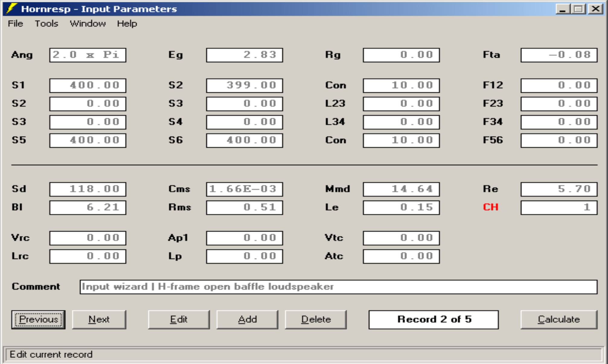Select the Cms field with 1.66E-03
The image size is (608, 364).
point(245,189)
